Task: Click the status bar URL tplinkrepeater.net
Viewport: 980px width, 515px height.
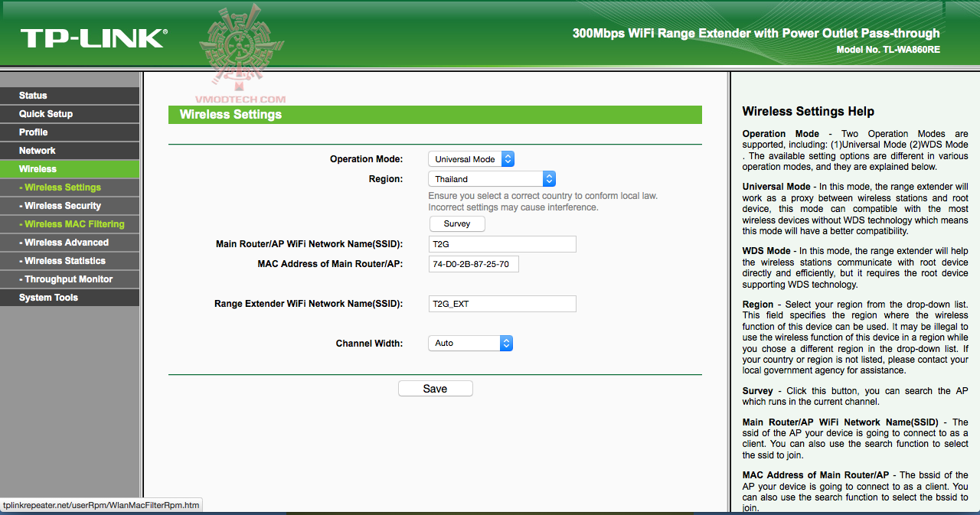Action: (101, 505)
